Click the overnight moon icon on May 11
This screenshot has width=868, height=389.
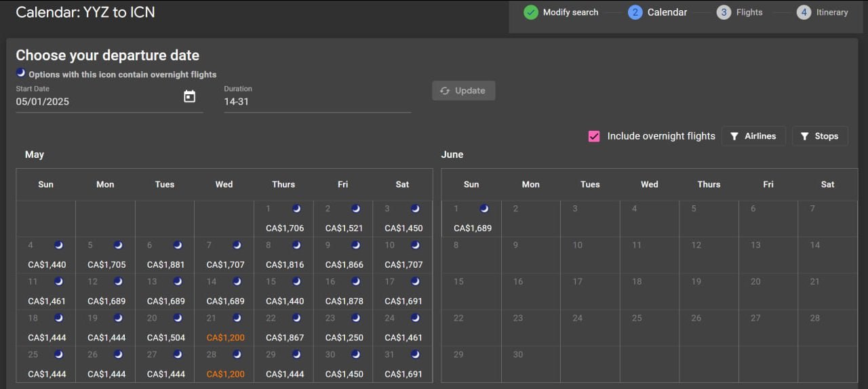59,282
